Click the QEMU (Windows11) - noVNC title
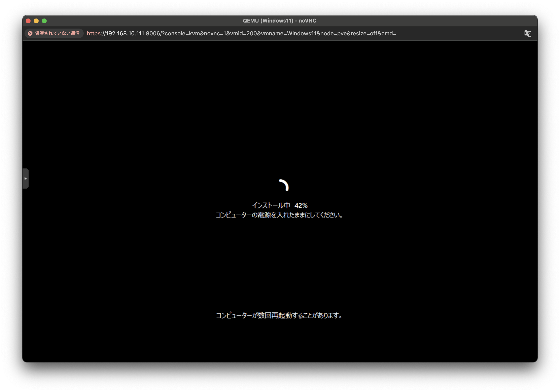Image resolution: width=560 pixels, height=392 pixels. point(280,21)
